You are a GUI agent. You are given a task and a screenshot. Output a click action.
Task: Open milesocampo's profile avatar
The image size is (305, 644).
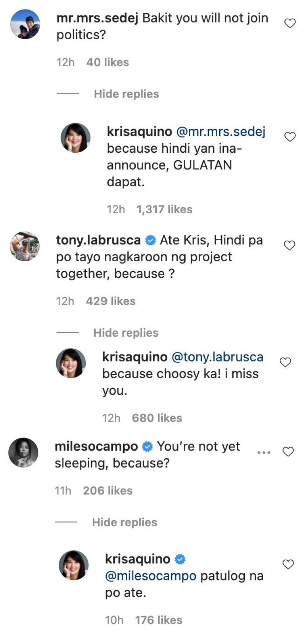tap(24, 452)
